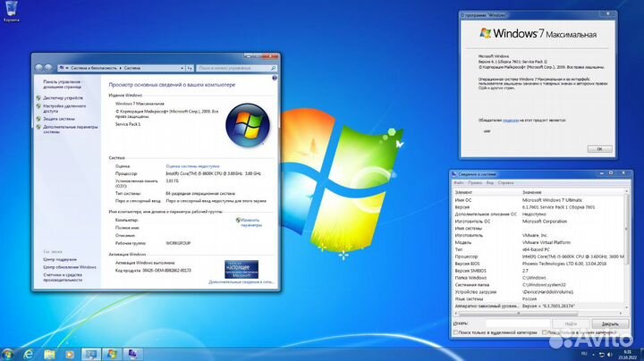
Task: Select the 'Версия BIOS' row
Action: pos(538,264)
